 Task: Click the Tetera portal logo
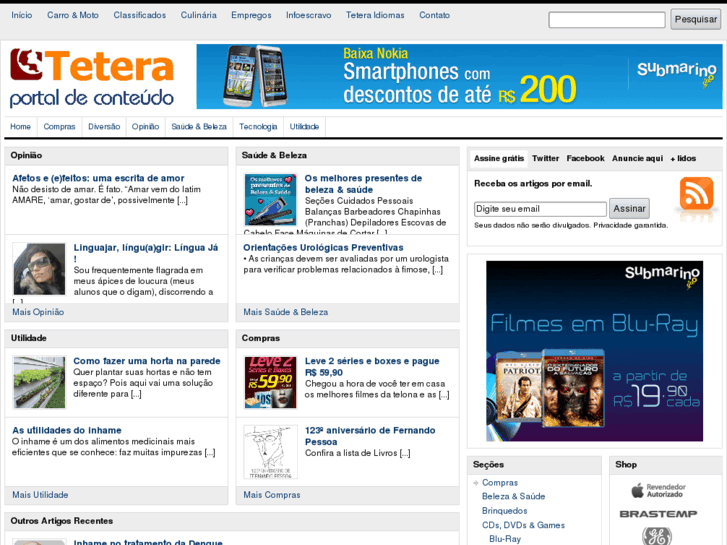(x=92, y=77)
